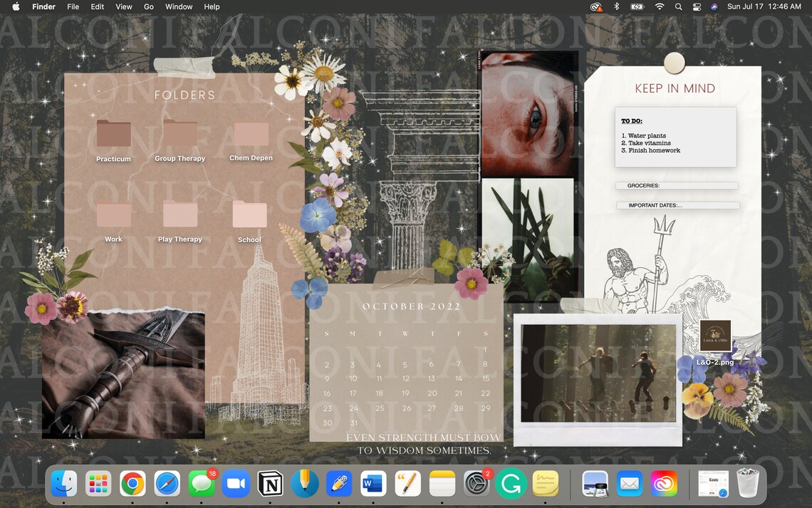Open Adobe Creative Cloud
Image resolution: width=812 pixels, height=508 pixels.
point(664,483)
